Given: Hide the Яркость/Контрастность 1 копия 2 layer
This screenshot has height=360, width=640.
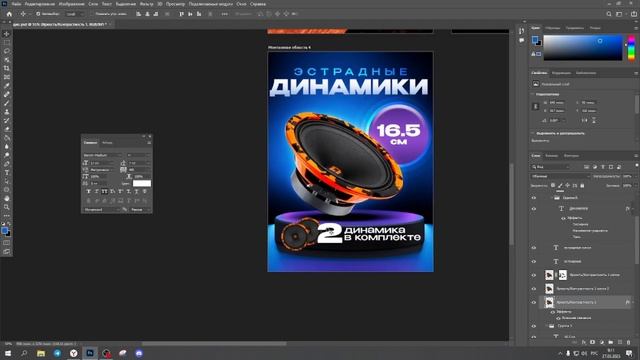Looking at the screenshot, I should (x=533, y=289).
